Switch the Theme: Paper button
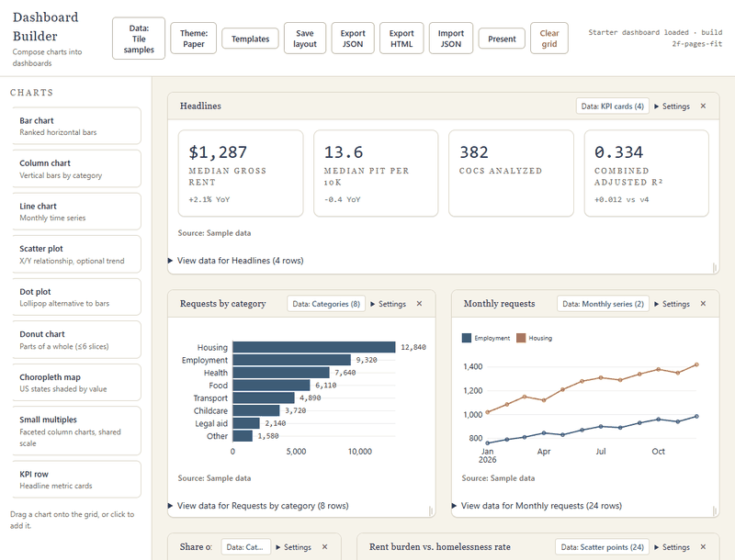Screen dimensions: 735x560 point(194,39)
